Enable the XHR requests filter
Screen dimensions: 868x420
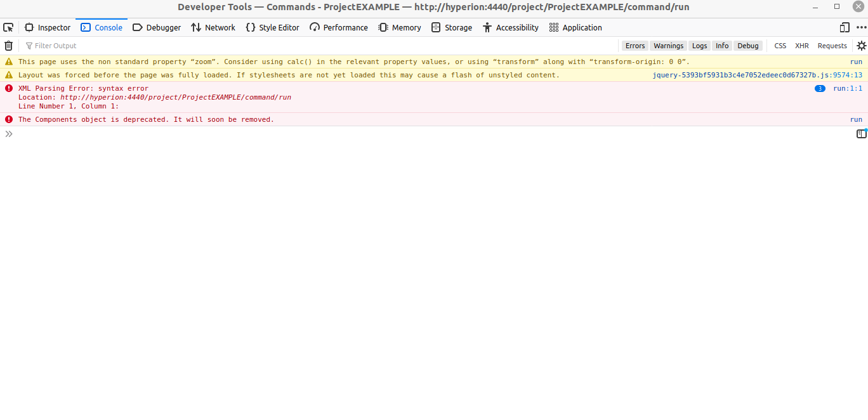pyautogui.click(x=801, y=45)
